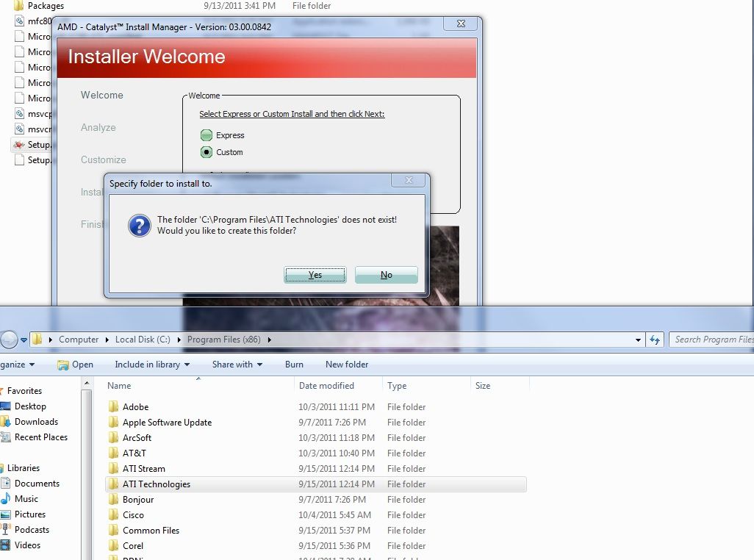Click New folder in Explorer toolbar

coord(347,365)
